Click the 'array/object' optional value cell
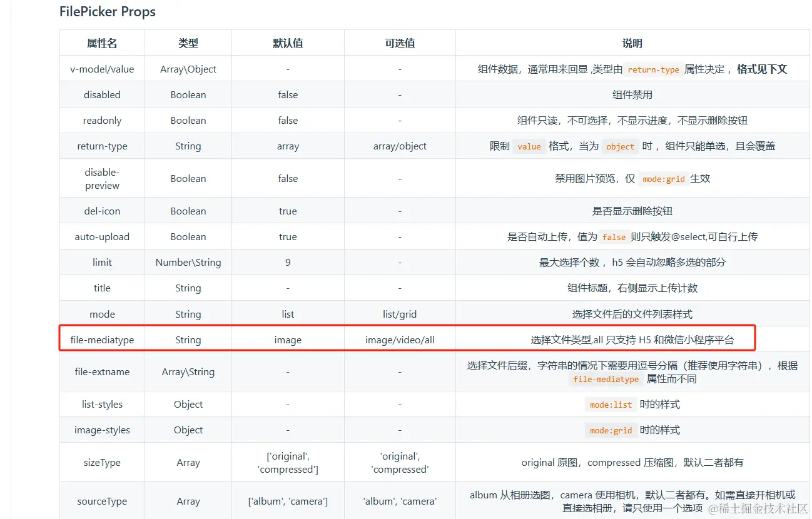 [400, 146]
